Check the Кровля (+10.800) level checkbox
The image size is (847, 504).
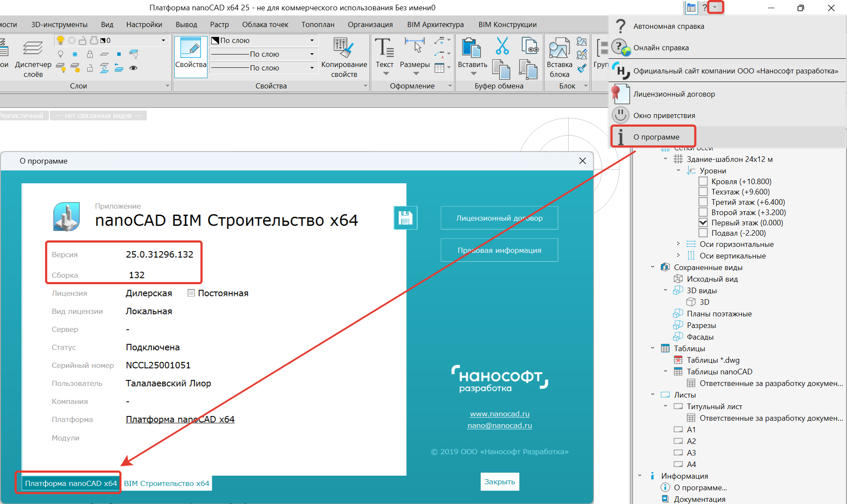703,182
